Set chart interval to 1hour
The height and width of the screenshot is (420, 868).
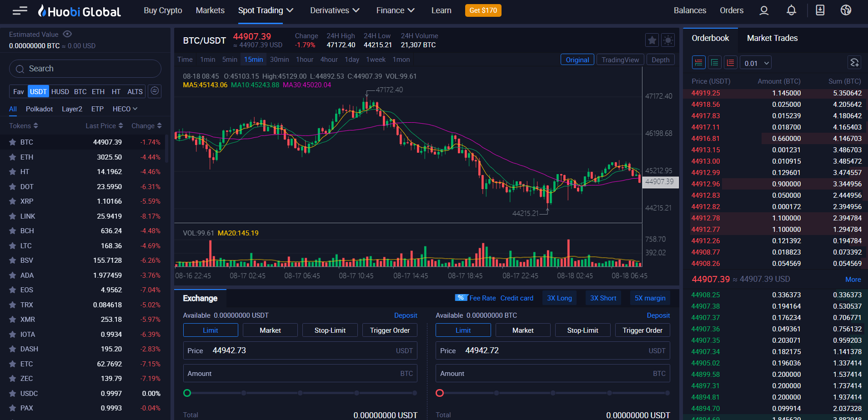coord(305,60)
